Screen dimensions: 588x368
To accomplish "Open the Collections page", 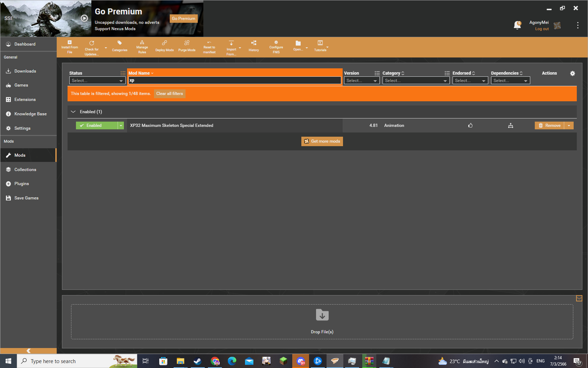I will click(x=28, y=170).
